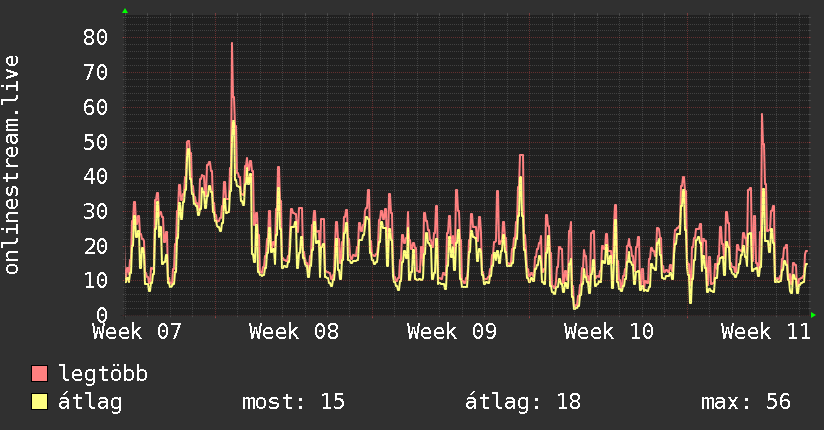Click the 0 y-axis tick label

(x=102, y=315)
